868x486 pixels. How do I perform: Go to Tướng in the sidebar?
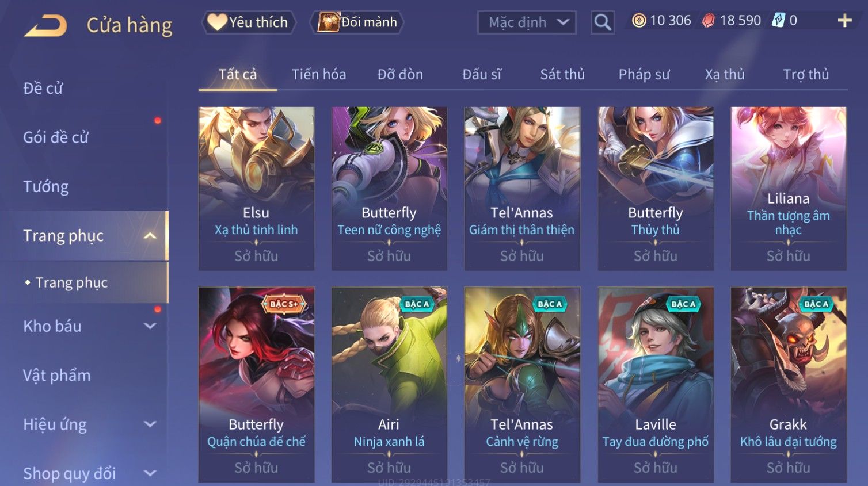[x=46, y=186]
